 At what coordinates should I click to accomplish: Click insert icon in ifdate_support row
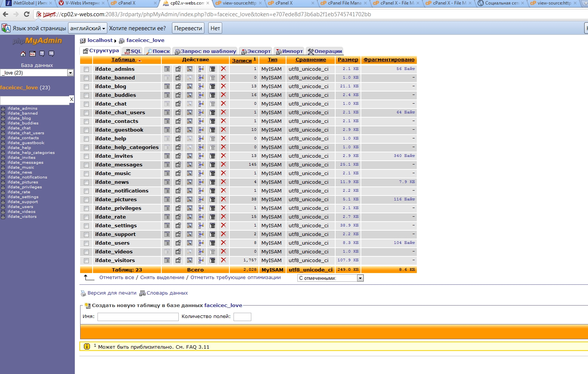click(201, 234)
